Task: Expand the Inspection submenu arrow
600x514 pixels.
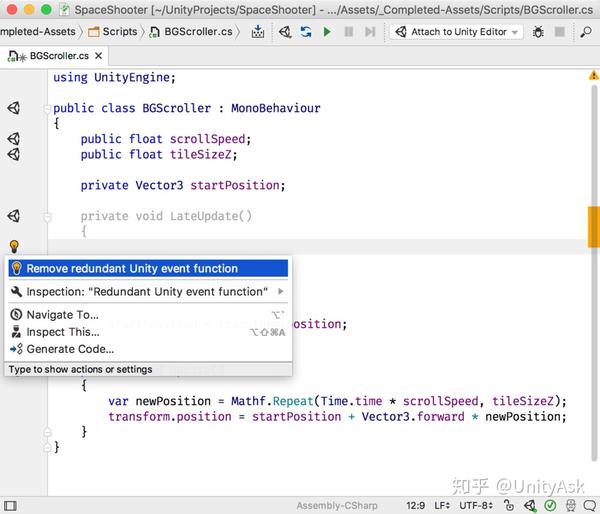Action: coord(281,292)
